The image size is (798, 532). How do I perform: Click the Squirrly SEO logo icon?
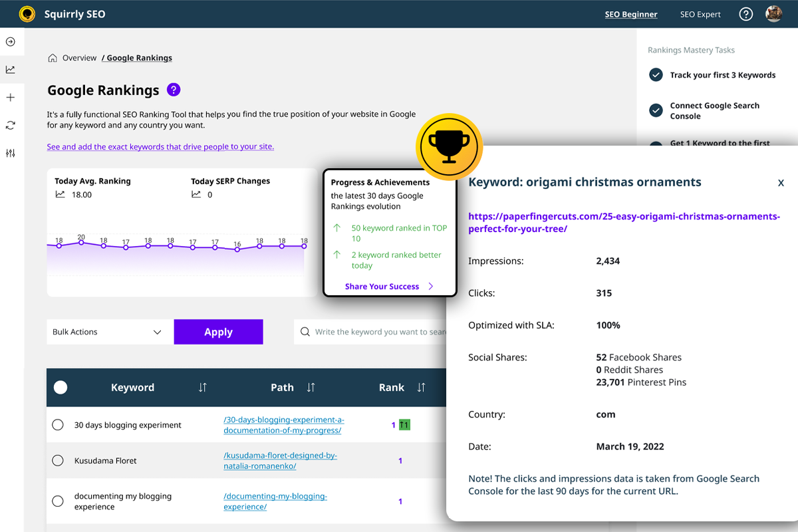[27, 14]
